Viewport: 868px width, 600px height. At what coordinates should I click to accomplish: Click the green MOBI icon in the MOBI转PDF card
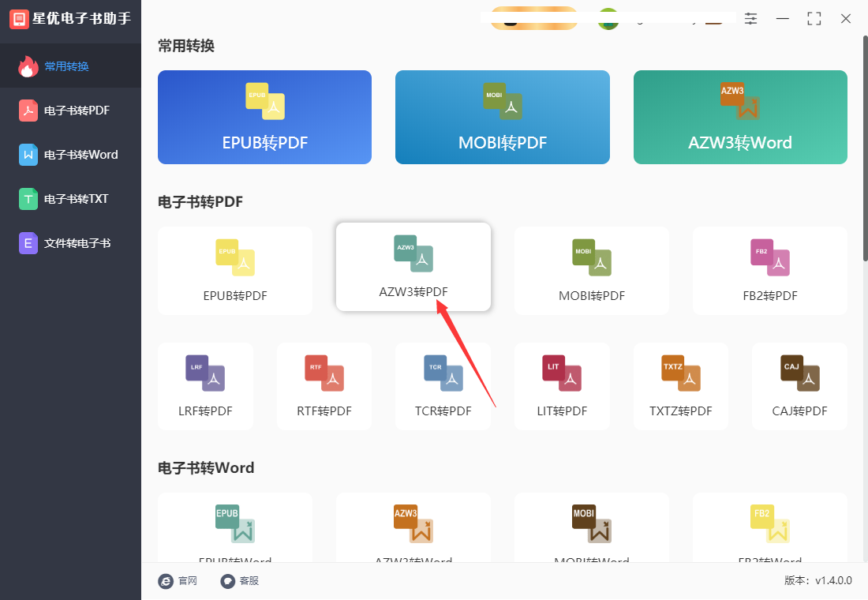(x=592, y=257)
